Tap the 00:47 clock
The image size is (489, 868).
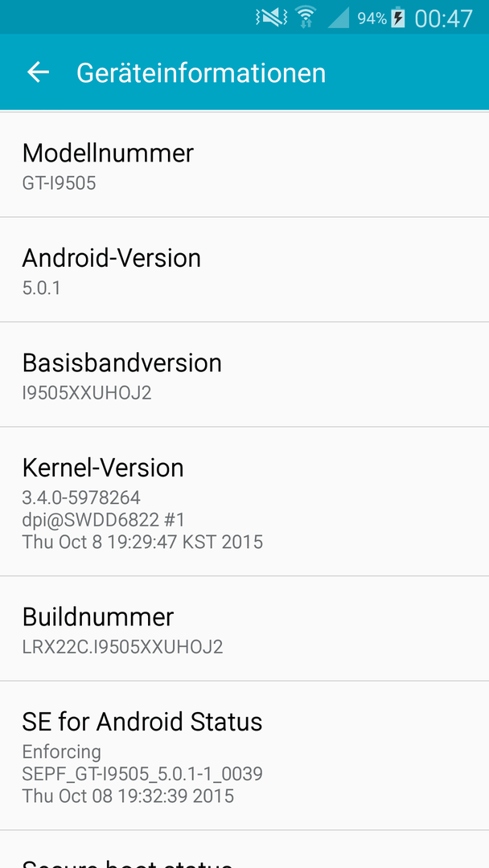tap(444, 18)
